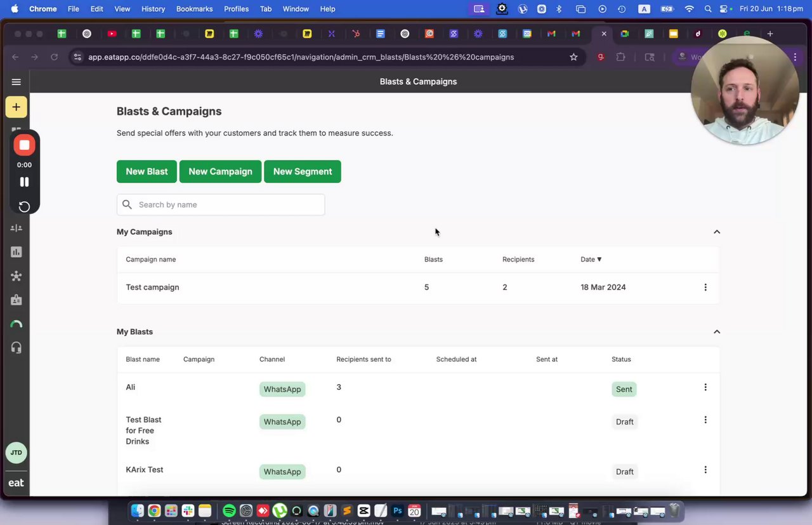
Task: Open Slack from the dock
Action: tap(188, 510)
